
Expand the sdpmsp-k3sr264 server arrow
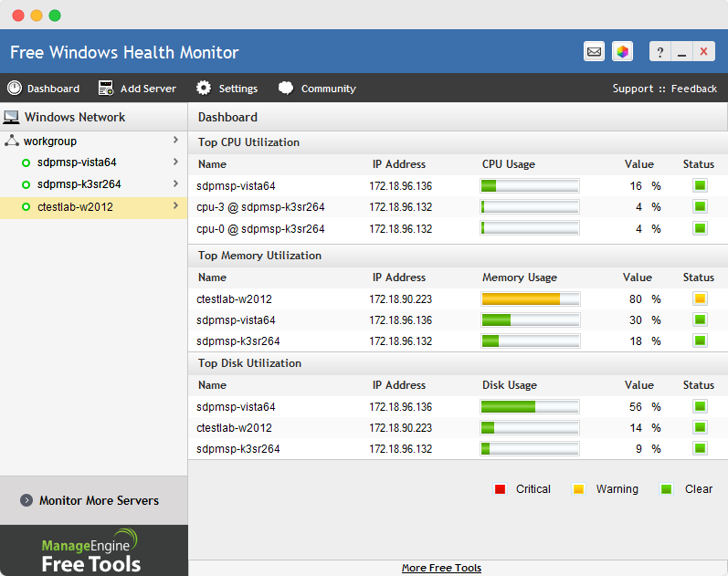pyautogui.click(x=175, y=184)
